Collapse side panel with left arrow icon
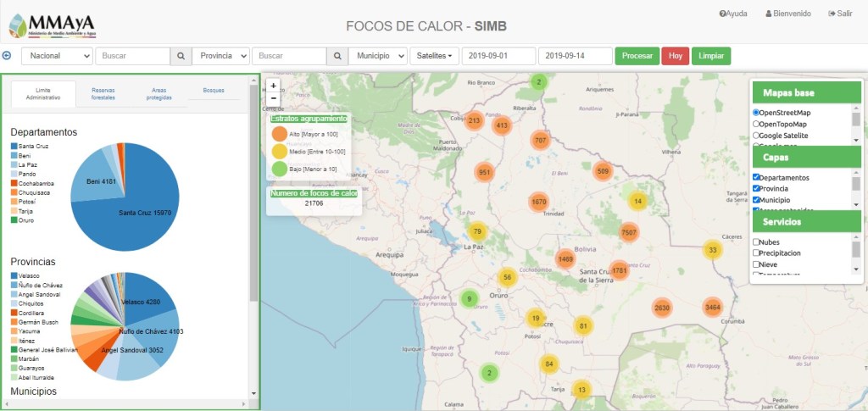The width and height of the screenshot is (868, 411). coord(7,56)
